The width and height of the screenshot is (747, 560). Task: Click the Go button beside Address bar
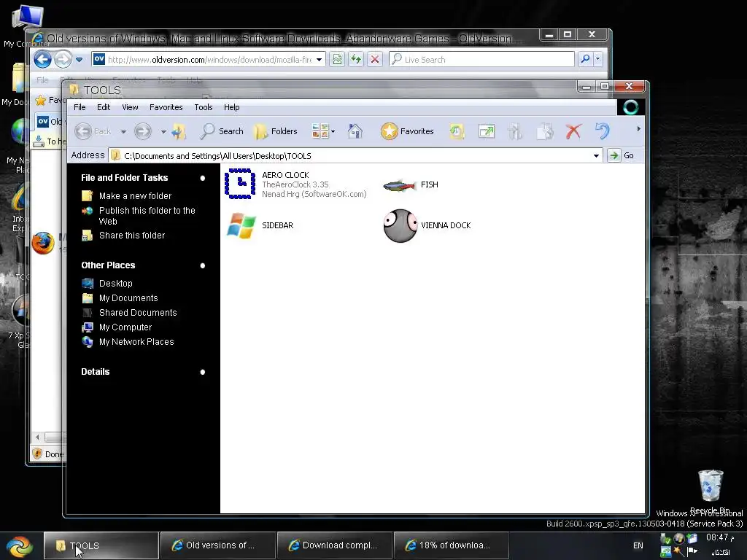click(x=622, y=156)
